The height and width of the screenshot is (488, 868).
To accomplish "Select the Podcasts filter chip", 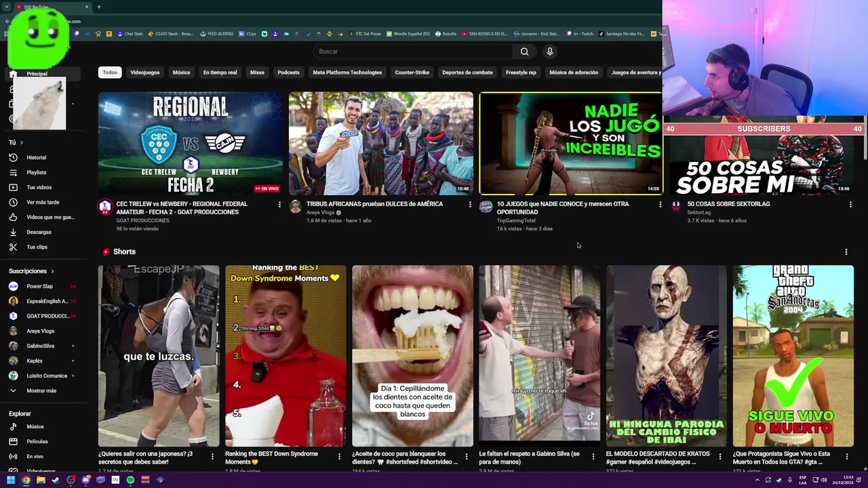I will [288, 73].
